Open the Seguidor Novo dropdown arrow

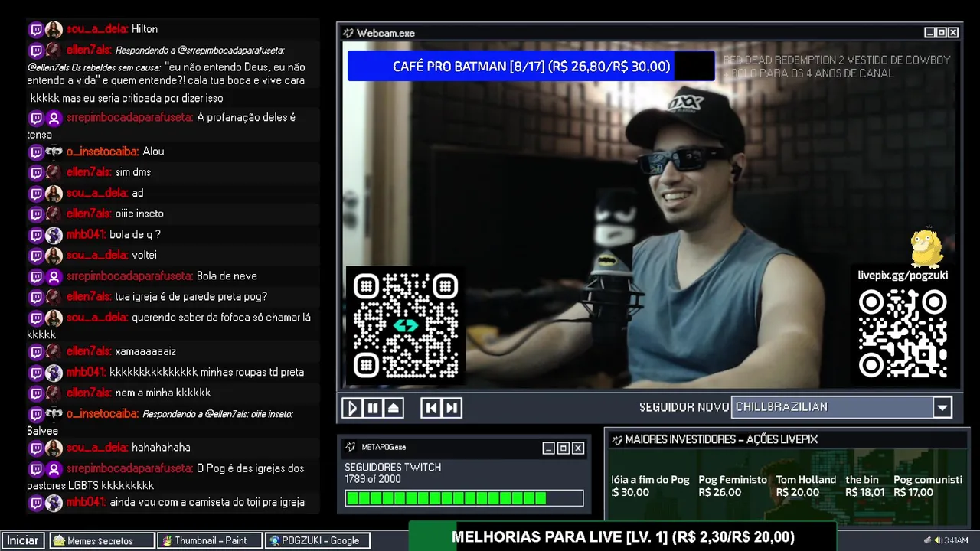(942, 407)
